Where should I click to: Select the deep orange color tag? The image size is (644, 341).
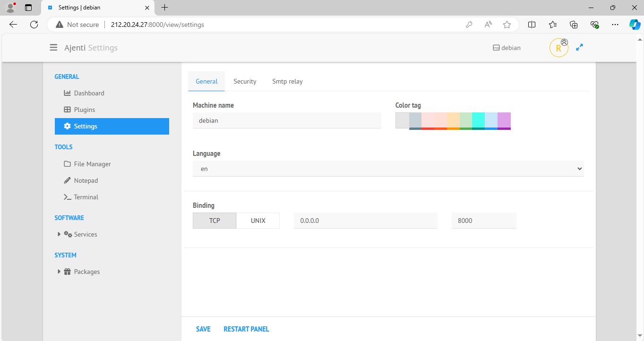click(440, 121)
